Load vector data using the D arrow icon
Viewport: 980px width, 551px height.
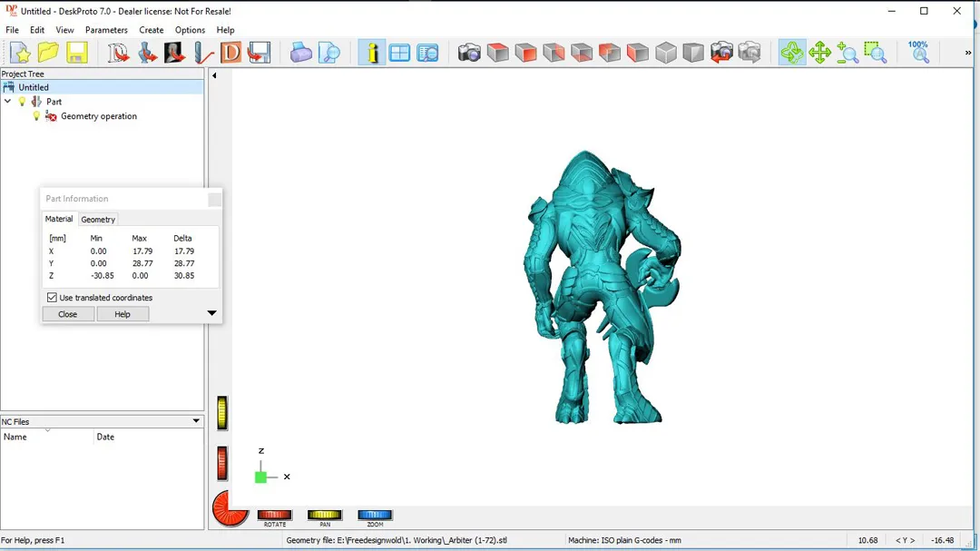[x=118, y=53]
